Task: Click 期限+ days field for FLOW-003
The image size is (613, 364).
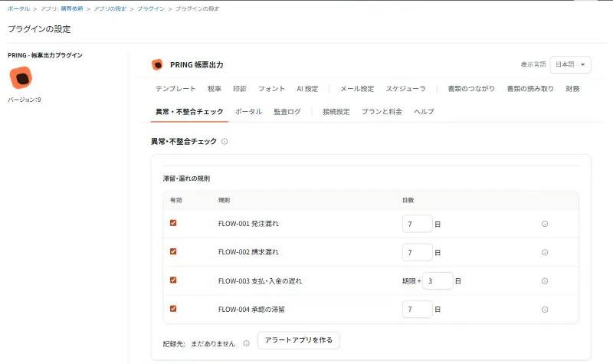Action: click(438, 281)
